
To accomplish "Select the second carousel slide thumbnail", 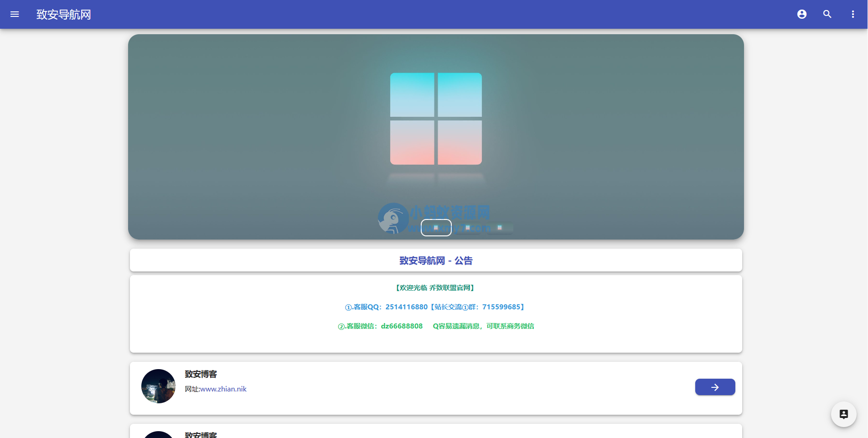I will click(x=468, y=228).
